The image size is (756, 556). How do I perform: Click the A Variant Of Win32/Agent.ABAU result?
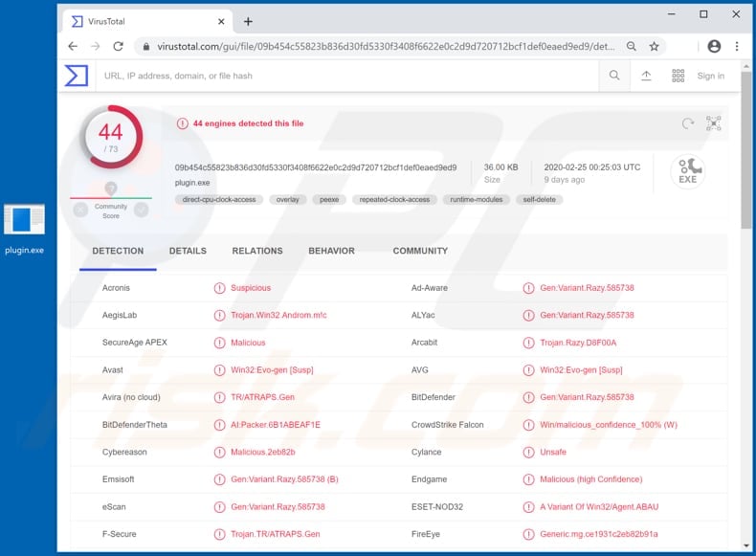599,506
